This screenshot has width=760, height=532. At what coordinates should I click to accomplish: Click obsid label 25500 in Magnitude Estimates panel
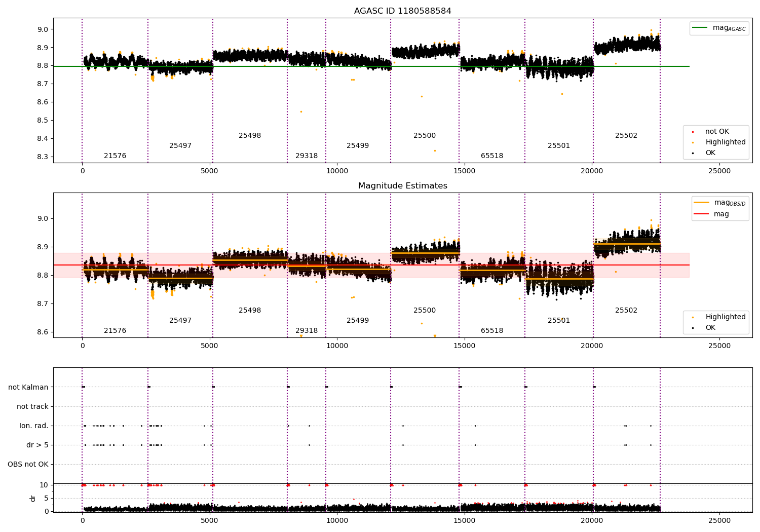[425, 311]
